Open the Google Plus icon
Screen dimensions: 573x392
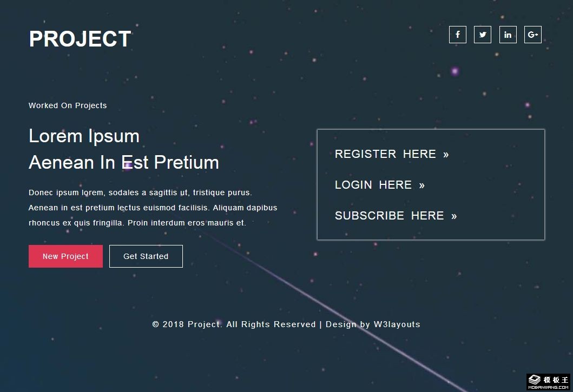click(533, 35)
